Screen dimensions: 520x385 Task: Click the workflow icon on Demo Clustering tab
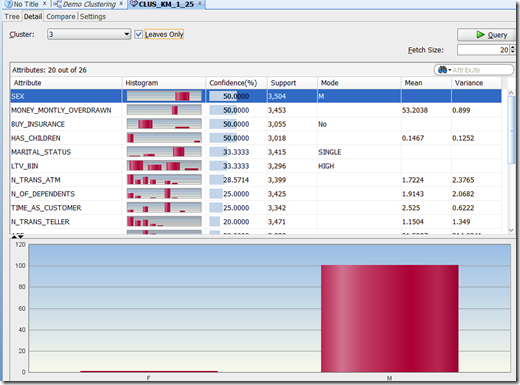point(57,4)
